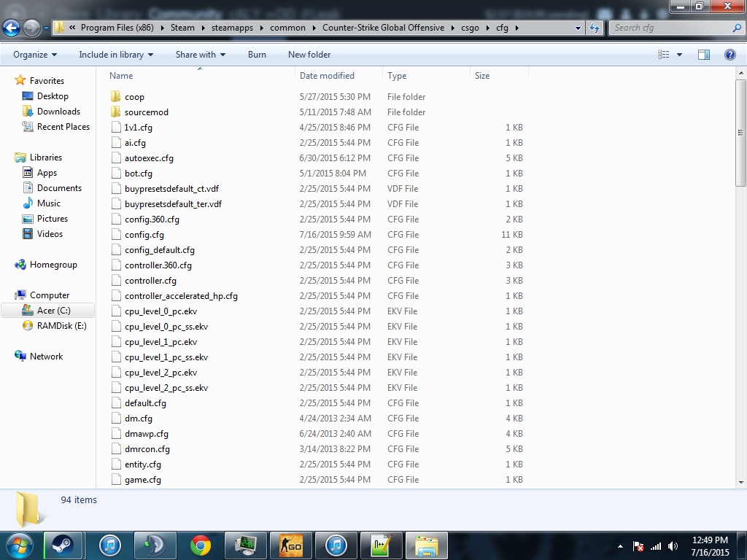Select the coop folder icon
The image size is (747, 560).
[116, 97]
